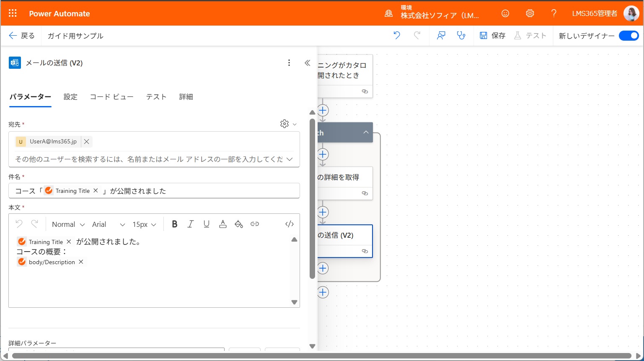Add step inside Switch top plus button
The height and width of the screenshot is (361, 644).
tap(323, 154)
